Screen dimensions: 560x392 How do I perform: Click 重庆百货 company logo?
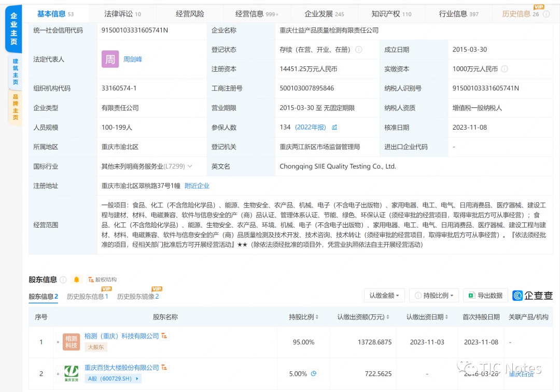tap(71, 373)
